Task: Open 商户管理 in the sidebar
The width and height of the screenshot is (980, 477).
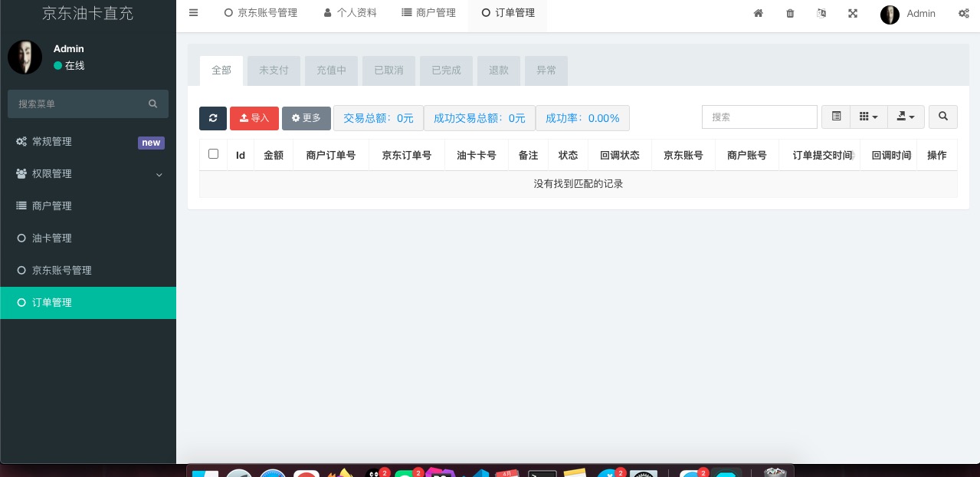Action: click(x=88, y=206)
